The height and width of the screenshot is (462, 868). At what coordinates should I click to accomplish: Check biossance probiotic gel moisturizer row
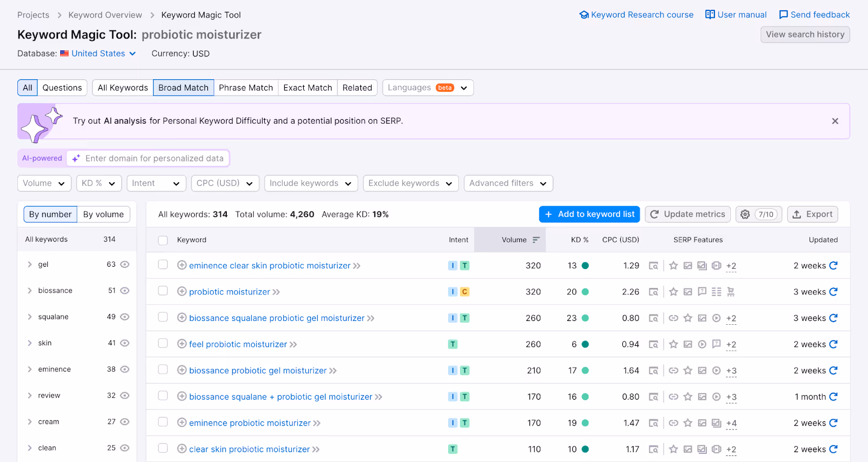pos(163,369)
